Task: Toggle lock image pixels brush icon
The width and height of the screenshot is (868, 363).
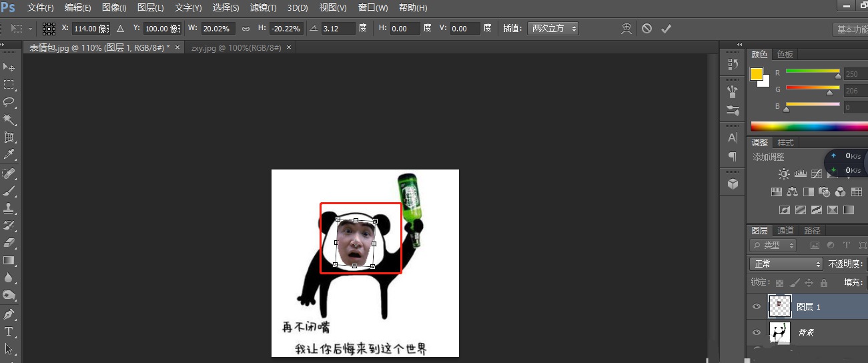Action: tap(793, 282)
